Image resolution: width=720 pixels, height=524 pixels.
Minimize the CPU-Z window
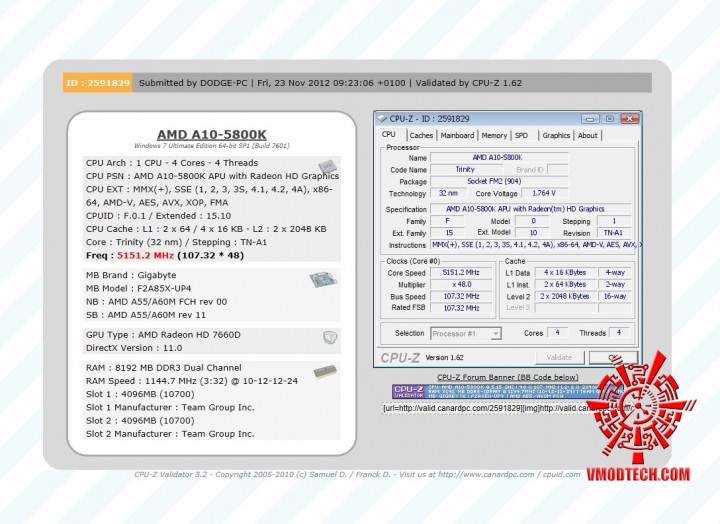click(x=590, y=119)
